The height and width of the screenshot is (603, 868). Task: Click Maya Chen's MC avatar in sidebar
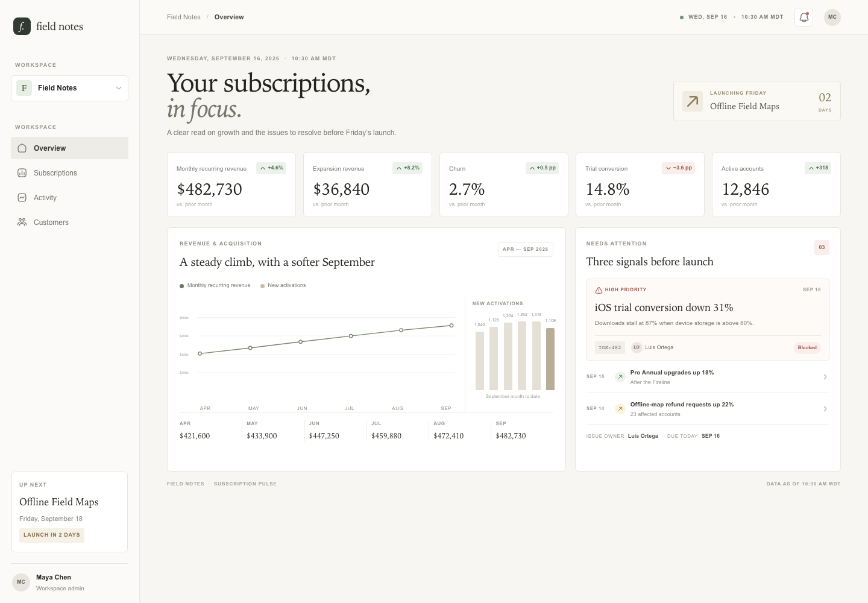point(21,582)
